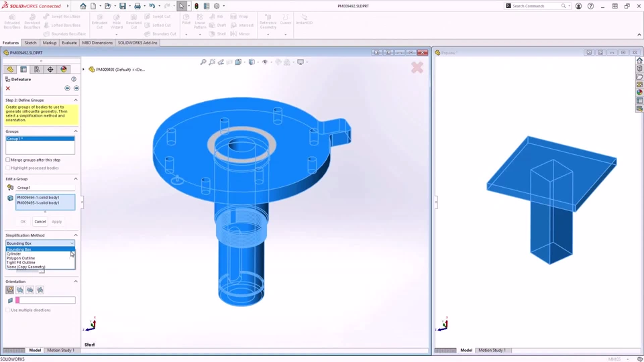Select the fourth orientation view button
The height and width of the screenshot is (362, 644).
[x=40, y=290]
